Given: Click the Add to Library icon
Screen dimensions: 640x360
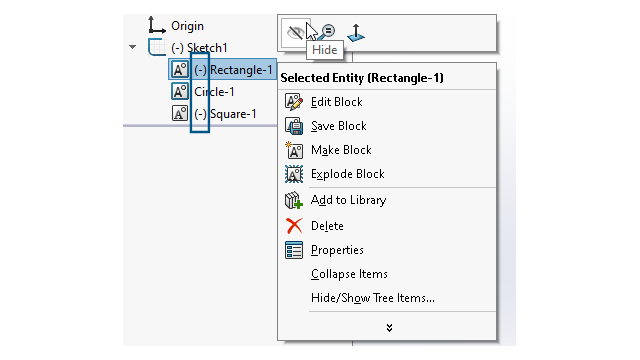Looking at the screenshot, I should pyautogui.click(x=294, y=200).
